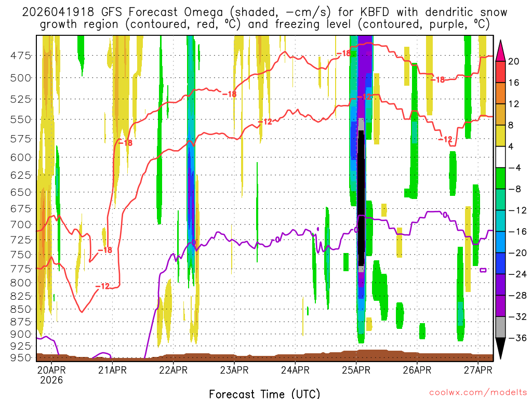Click the 23APR time axis label
532x399 pixels.
pyautogui.click(x=234, y=370)
